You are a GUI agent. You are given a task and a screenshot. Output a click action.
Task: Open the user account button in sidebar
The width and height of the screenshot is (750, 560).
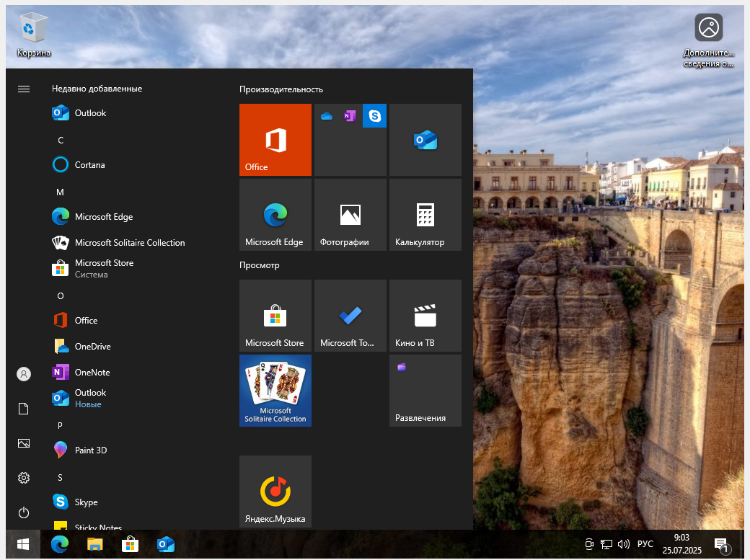23,374
